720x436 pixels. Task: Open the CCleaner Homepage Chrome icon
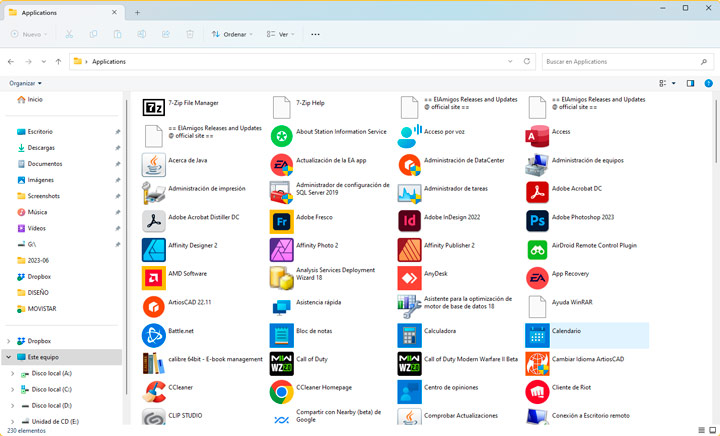click(x=281, y=392)
